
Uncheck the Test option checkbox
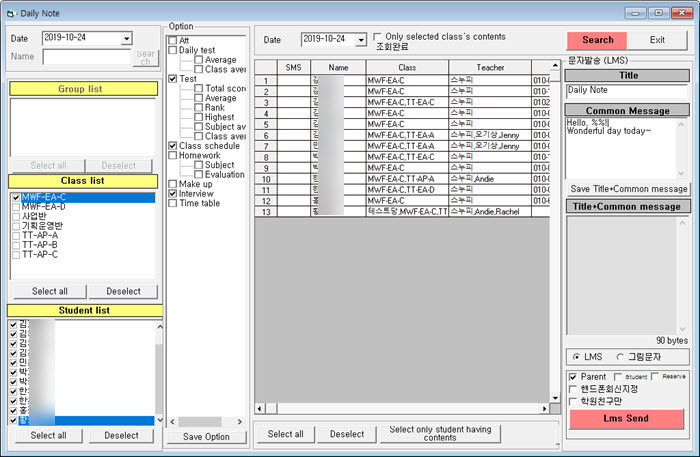pyautogui.click(x=173, y=79)
